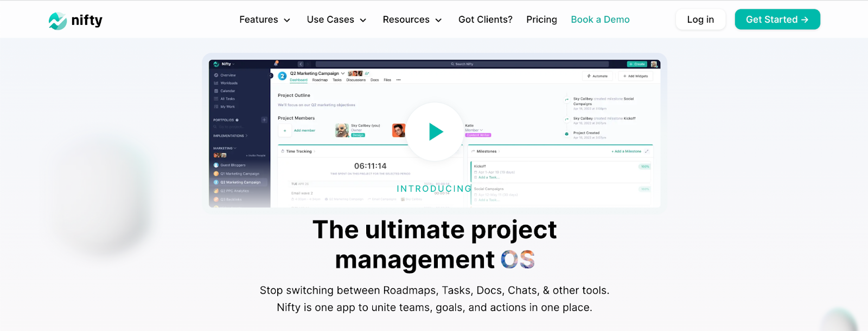Select Q2 Marketing Campaign in sidebar
Viewport: 868px width, 331px height.
(x=238, y=182)
